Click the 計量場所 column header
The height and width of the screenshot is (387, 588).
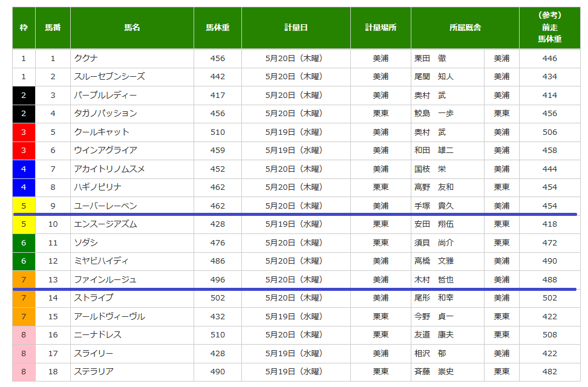coord(381,28)
